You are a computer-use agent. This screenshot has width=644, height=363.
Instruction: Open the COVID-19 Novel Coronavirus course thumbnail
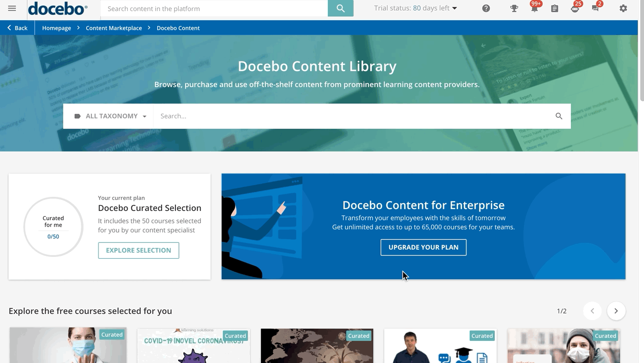[194, 347]
